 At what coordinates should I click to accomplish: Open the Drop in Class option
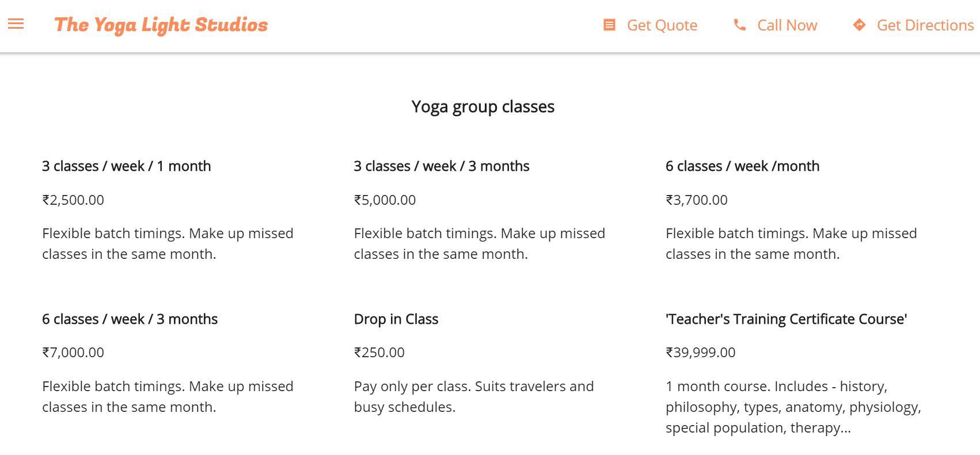(x=396, y=319)
